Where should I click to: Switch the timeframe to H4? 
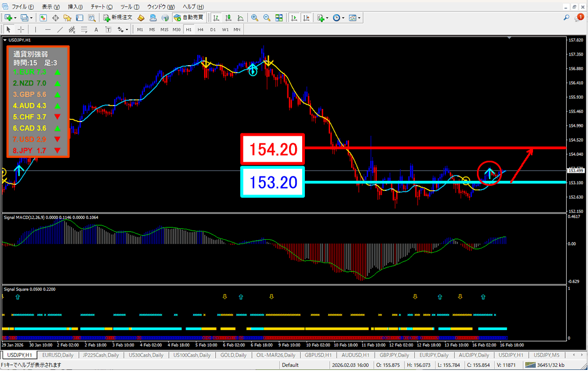click(200, 29)
